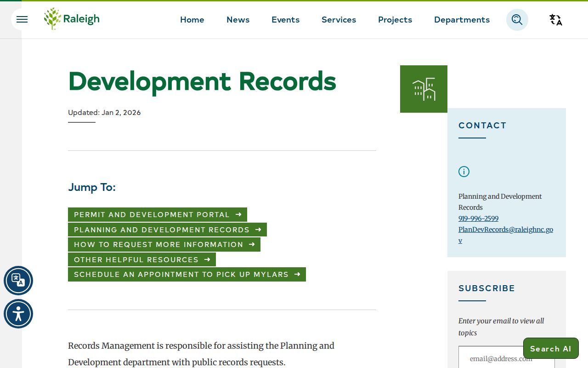The height and width of the screenshot is (368, 588).
Task: Click the 'Updated: Jan 2, 2026' text
Action: pyautogui.click(x=104, y=113)
